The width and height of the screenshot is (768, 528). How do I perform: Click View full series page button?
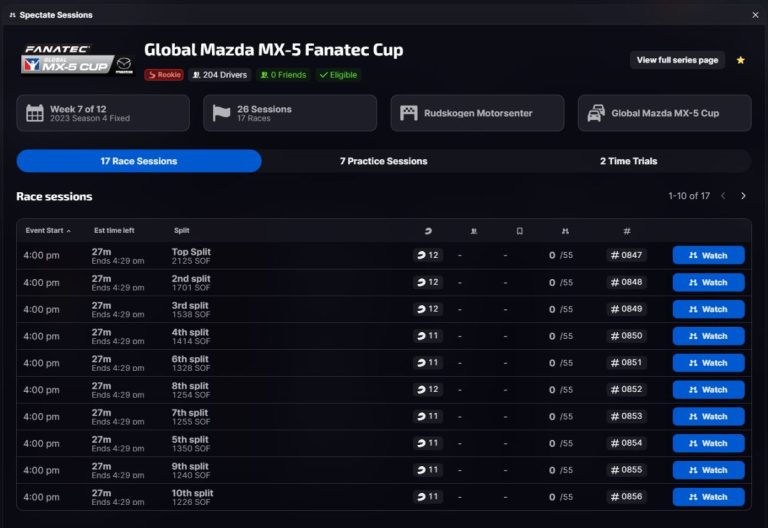point(677,60)
